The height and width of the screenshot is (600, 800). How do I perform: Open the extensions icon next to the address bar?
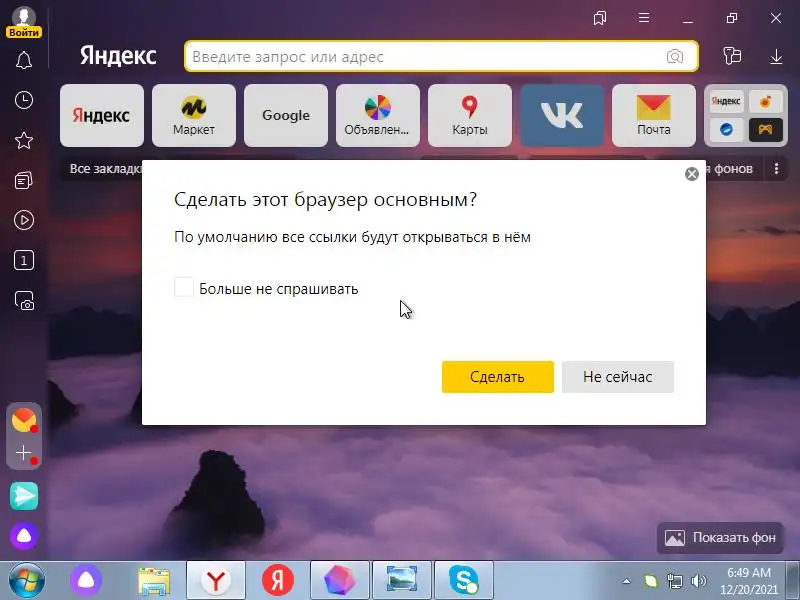[732, 56]
